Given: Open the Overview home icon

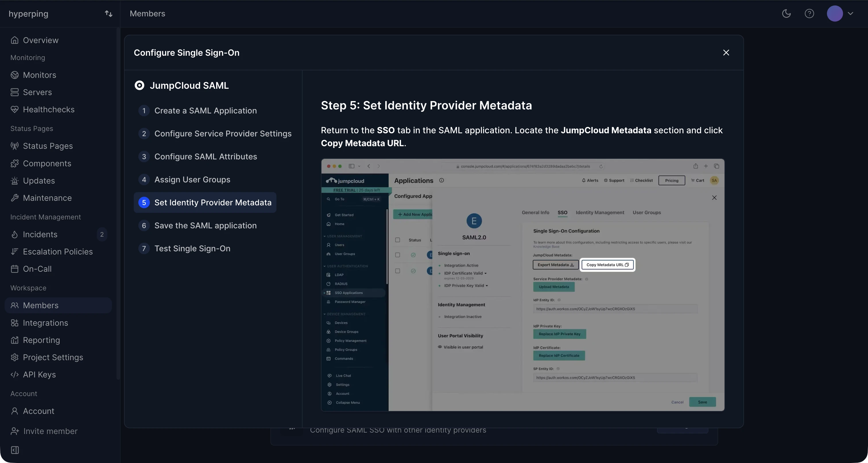Looking at the screenshot, I should pos(14,40).
